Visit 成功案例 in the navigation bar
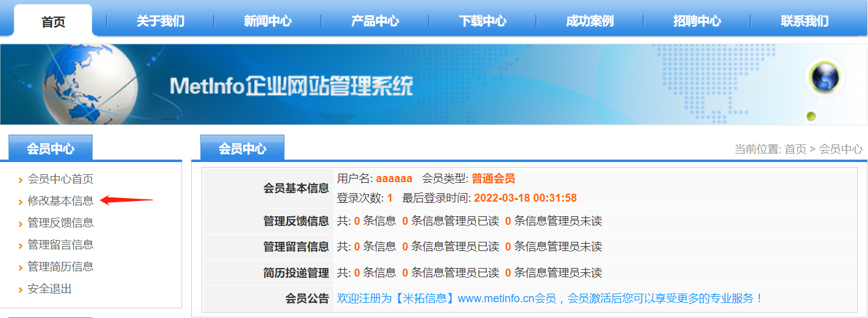The height and width of the screenshot is (318, 868). coord(590,21)
